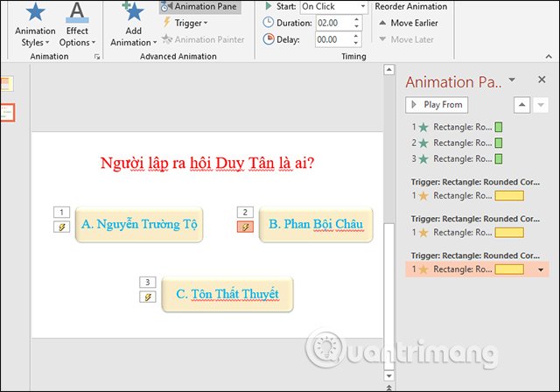Go to previous slide via double-arrow button
This screenshot has width=560, height=392.
tap(388, 387)
